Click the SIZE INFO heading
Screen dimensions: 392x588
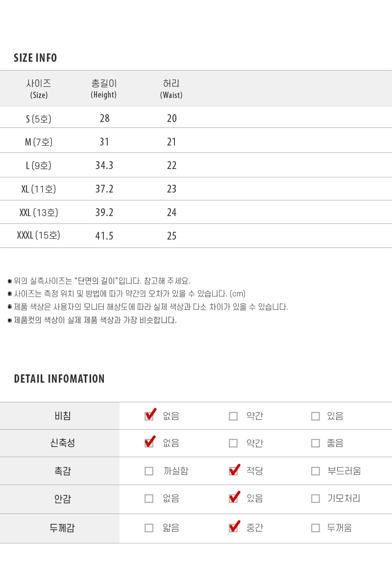(35, 58)
